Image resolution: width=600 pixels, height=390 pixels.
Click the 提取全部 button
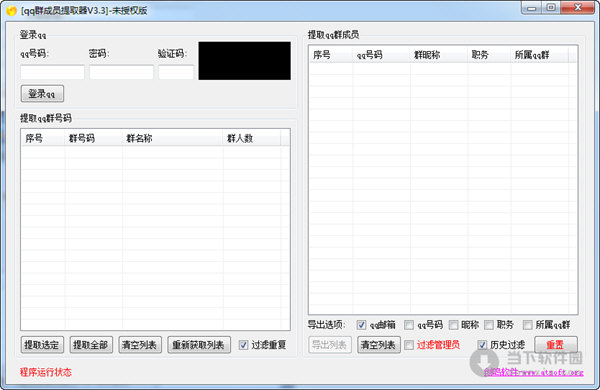coord(91,345)
